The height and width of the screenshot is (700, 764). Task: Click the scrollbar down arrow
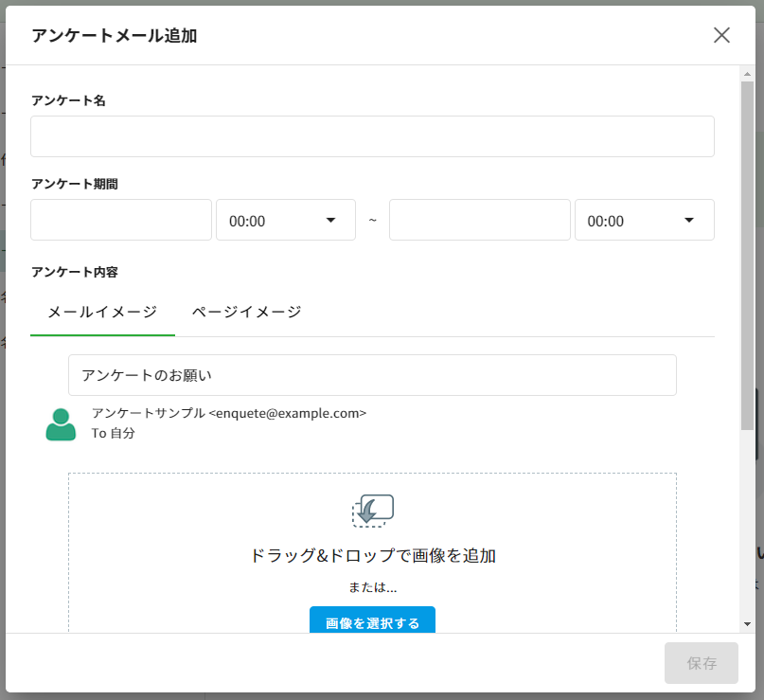point(748,624)
